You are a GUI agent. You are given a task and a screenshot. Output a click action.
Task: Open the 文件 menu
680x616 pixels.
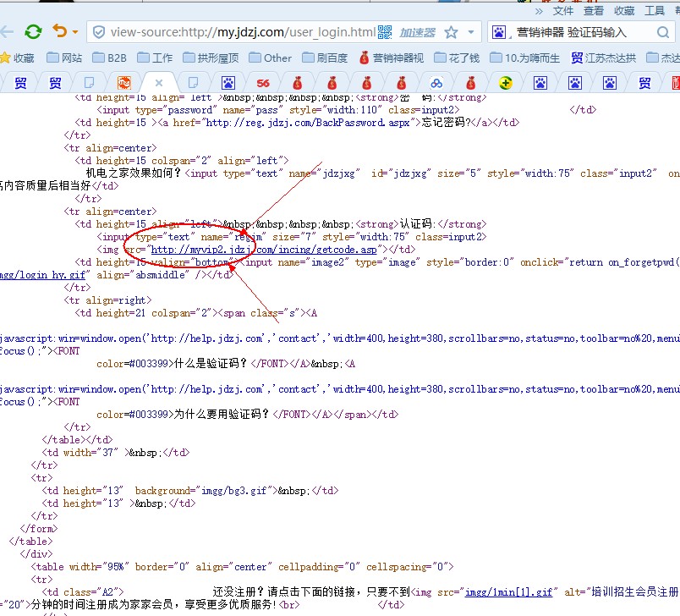(563, 10)
